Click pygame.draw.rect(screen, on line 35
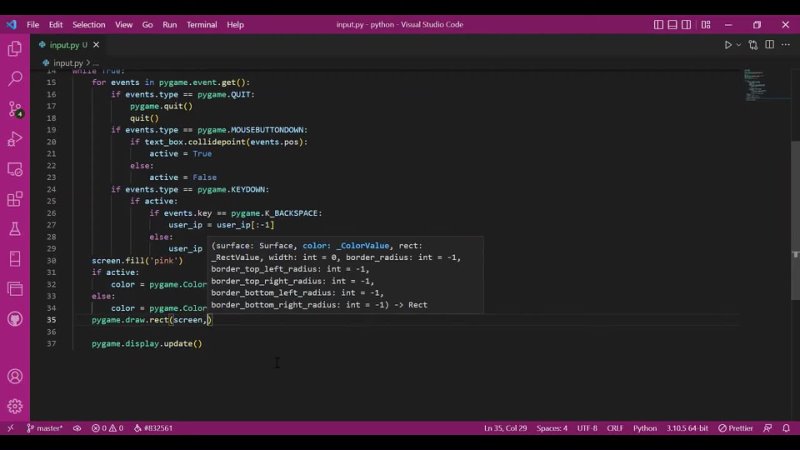This screenshot has width=800, height=450. (x=149, y=320)
